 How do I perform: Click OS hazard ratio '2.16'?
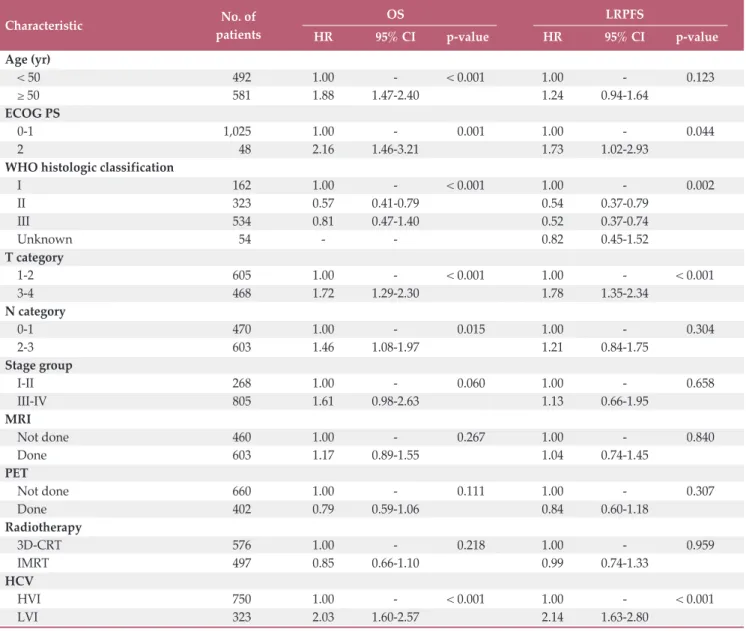point(324,149)
